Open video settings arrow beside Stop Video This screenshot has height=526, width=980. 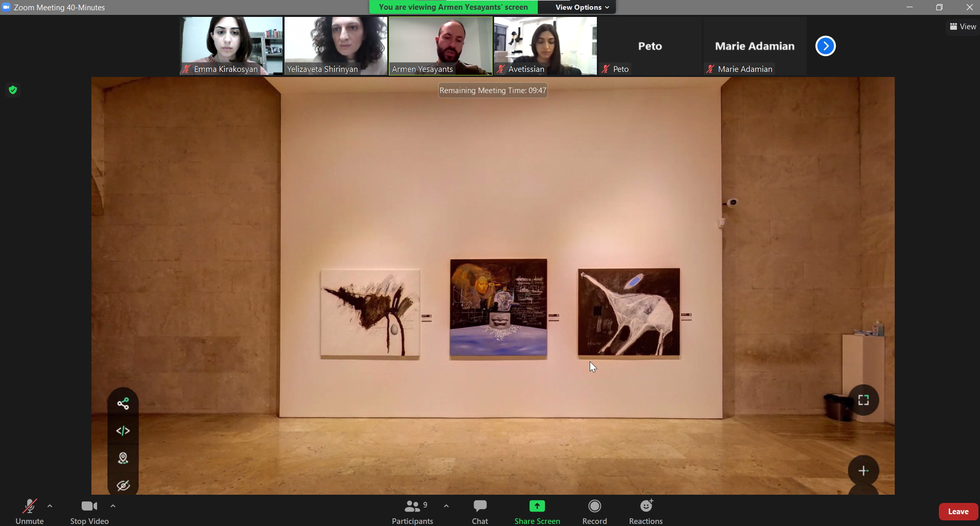(x=113, y=506)
